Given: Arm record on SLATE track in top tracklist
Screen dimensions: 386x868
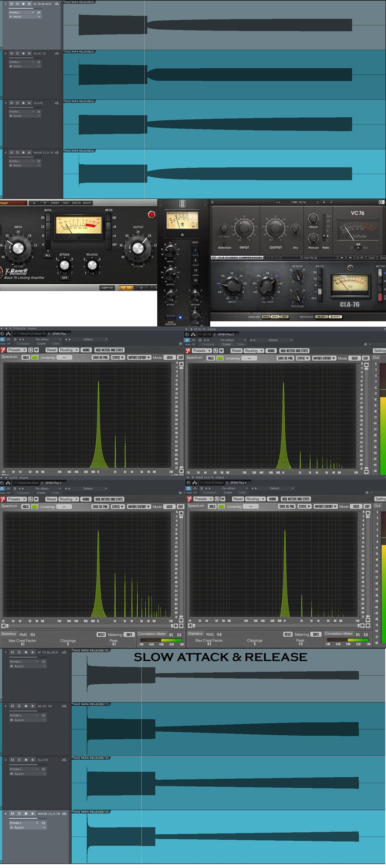Looking at the screenshot, I should [x=23, y=103].
